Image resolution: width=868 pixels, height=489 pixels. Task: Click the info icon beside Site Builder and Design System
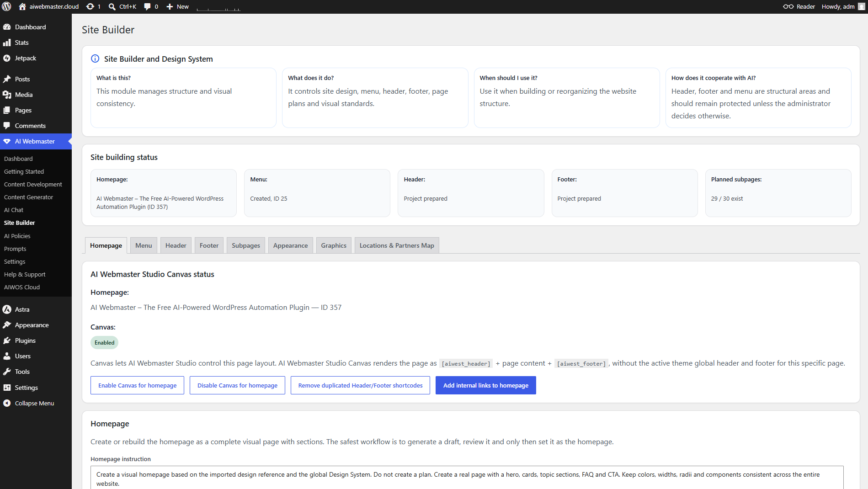95,58
